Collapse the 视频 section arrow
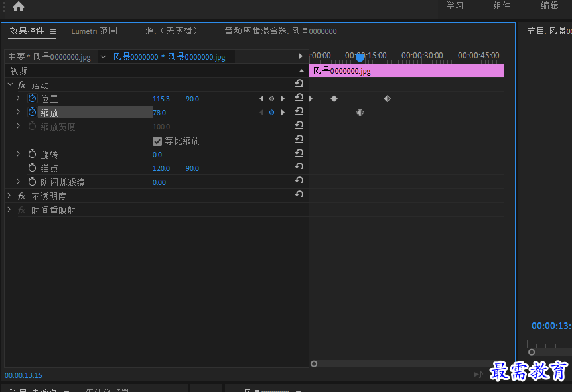The height and width of the screenshot is (392, 572). click(301, 71)
